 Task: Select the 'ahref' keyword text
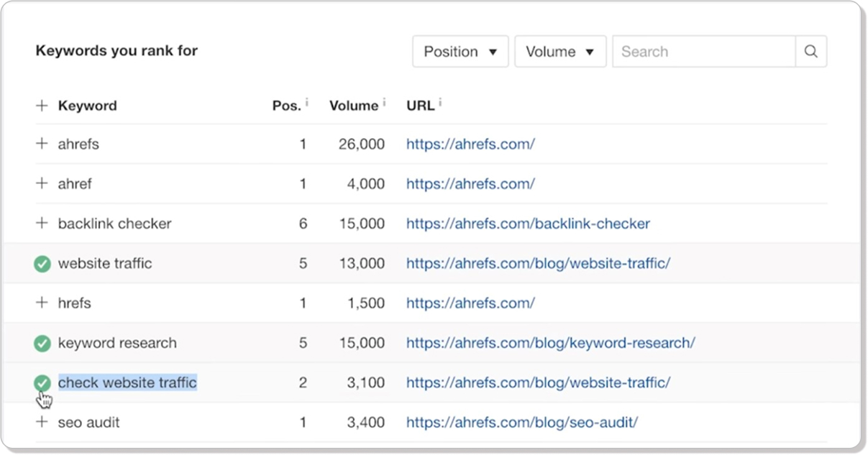click(75, 183)
